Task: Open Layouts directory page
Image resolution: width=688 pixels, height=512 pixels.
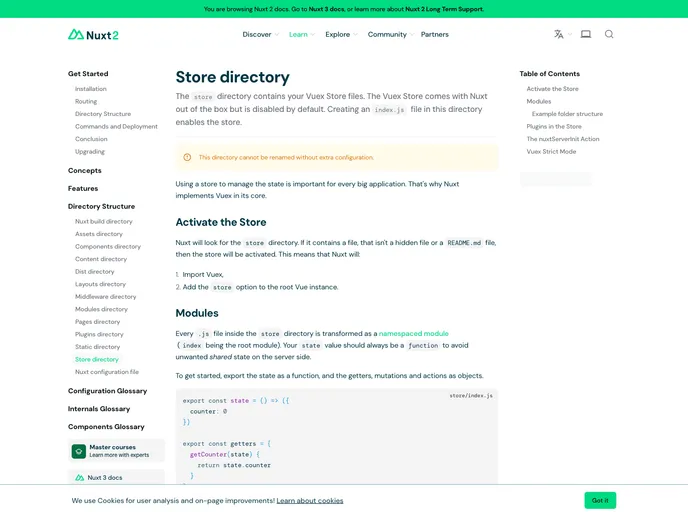Action: click(x=100, y=284)
